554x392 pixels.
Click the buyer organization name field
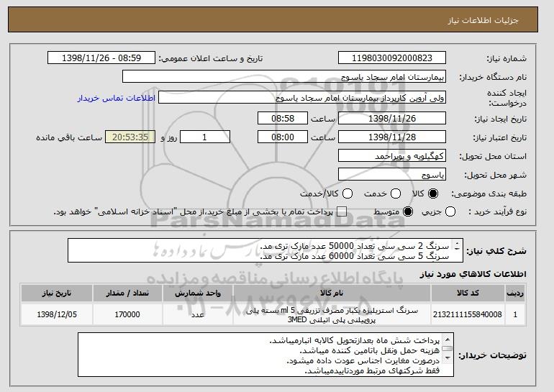coord(284,77)
